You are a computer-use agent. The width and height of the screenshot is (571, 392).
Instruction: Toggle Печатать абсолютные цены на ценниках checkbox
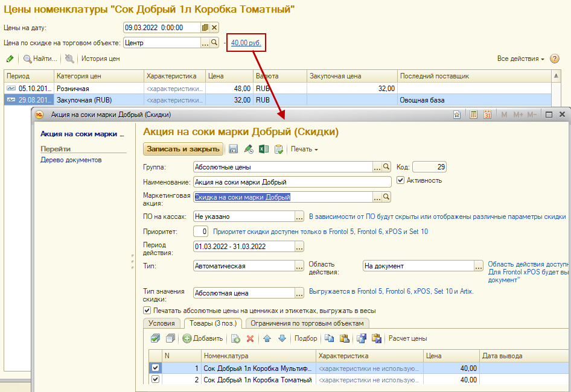tap(147, 311)
